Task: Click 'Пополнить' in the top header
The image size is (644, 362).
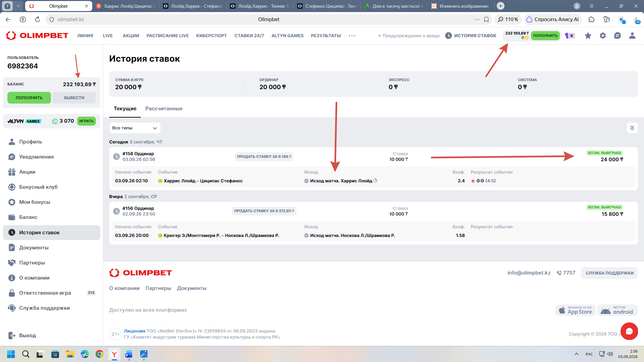Action: (x=545, y=36)
